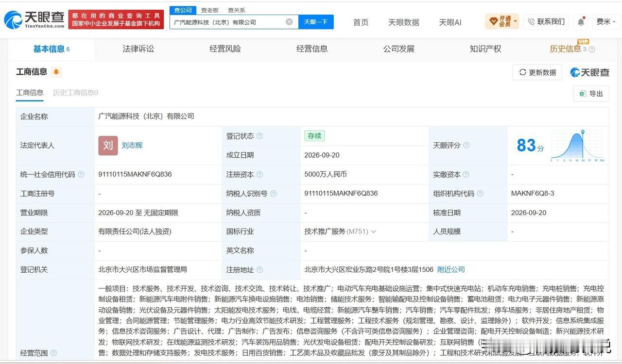
Task: Click the 天眼一下 search button
Action: point(316,22)
